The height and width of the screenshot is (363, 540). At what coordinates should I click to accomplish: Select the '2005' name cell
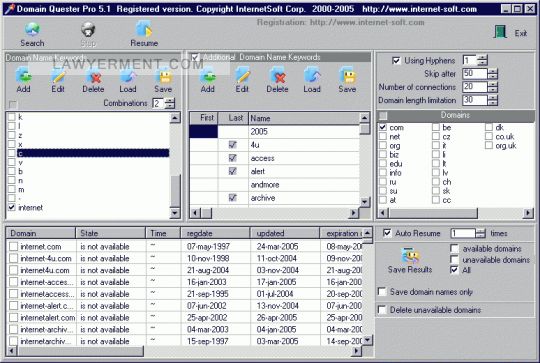pos(304,132)
